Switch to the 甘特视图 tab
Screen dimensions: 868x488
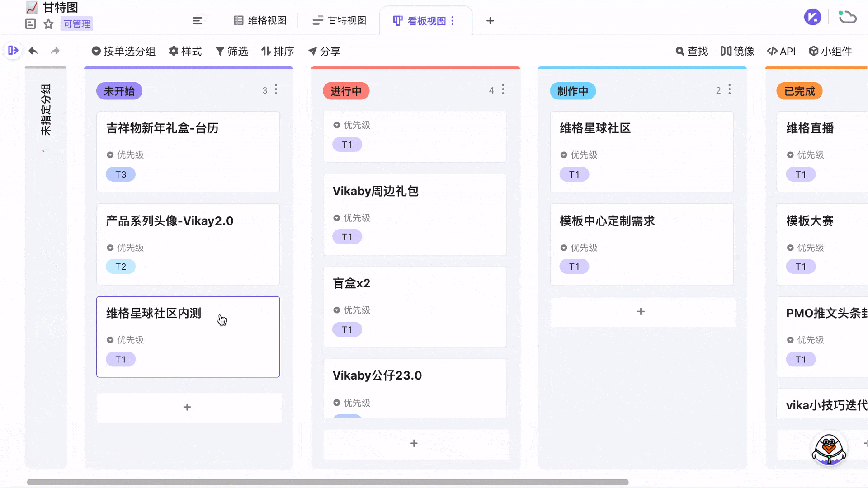(340, 20)
